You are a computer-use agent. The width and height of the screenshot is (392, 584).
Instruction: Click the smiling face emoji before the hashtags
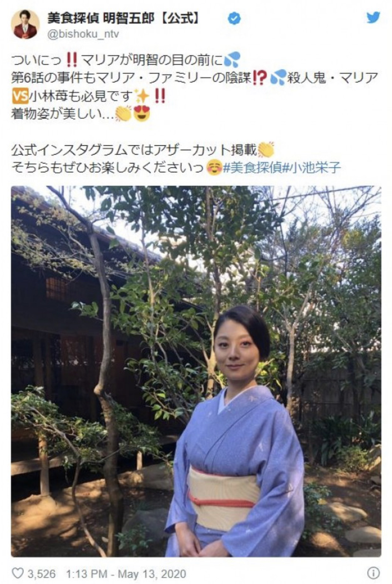click(214, 168)
